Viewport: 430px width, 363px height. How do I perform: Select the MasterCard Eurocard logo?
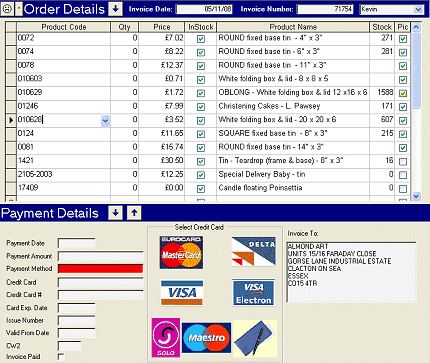point(181,252)
